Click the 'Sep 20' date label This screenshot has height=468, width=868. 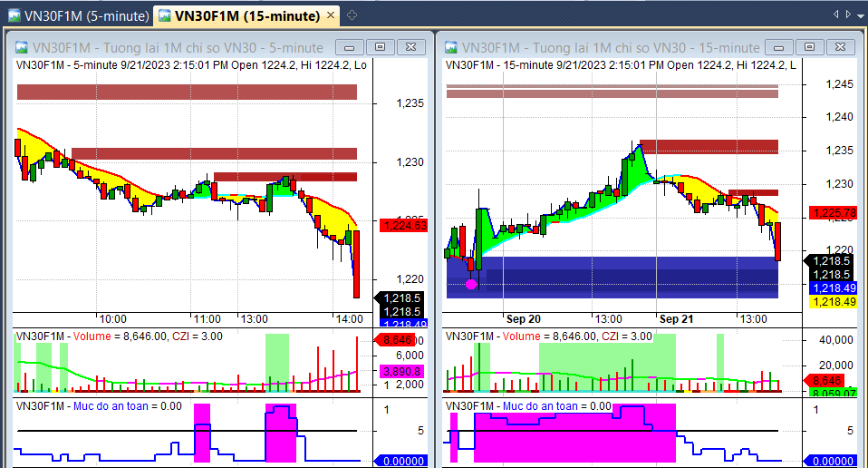coord(523,319)
